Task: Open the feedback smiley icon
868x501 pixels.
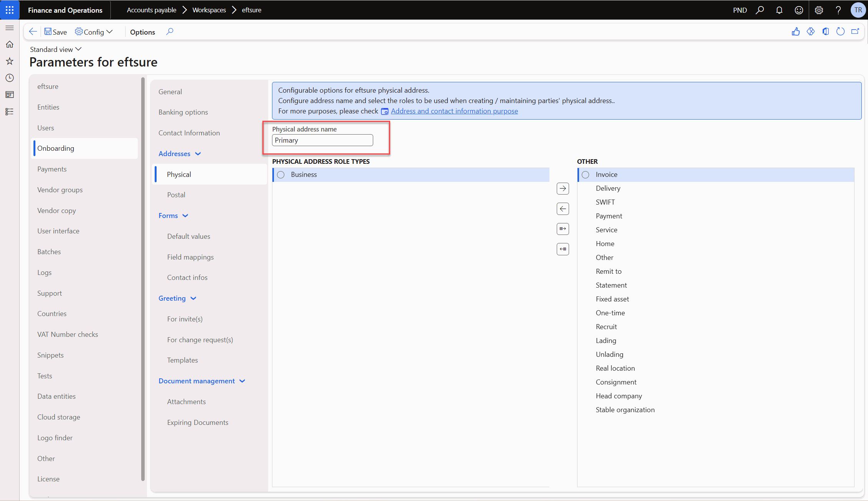Action: (799, 10)
